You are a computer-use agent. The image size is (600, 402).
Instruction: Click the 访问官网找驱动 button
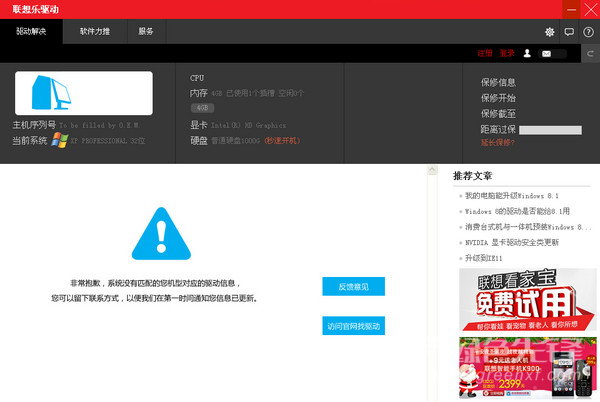point(354,326)
